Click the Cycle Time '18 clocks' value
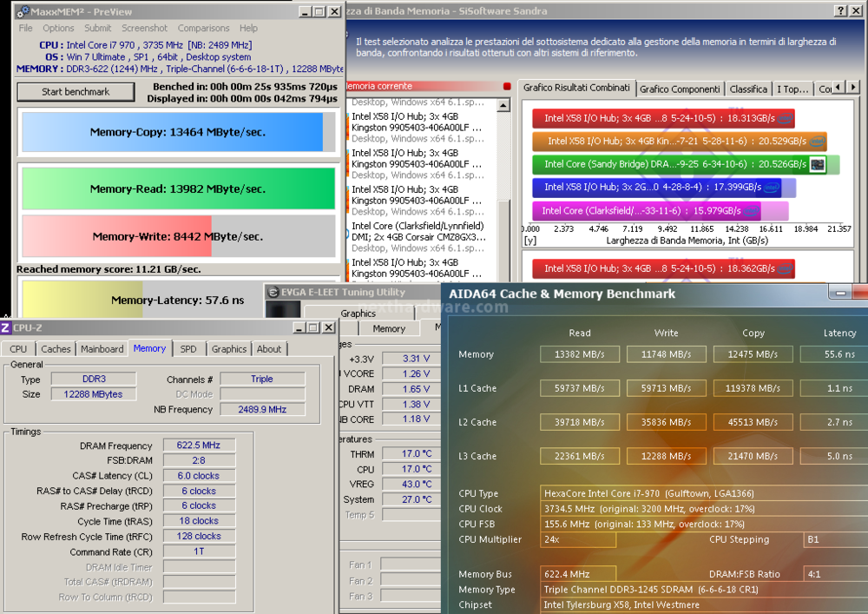This screenshot has height=614, width=868. click(x=199, y=522)
